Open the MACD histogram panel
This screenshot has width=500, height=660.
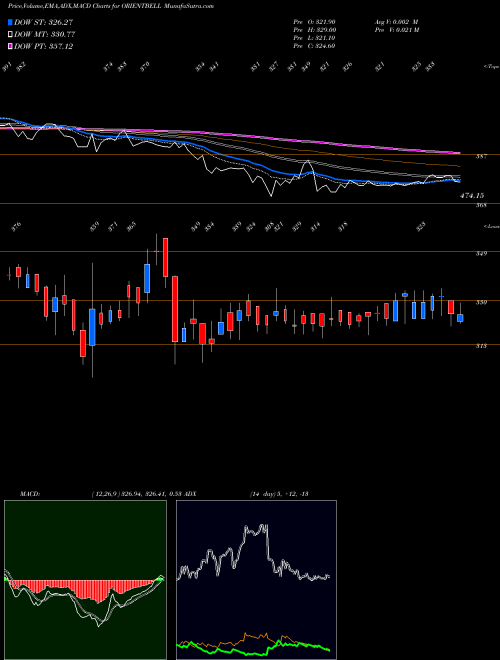click(x=85, y=580)
